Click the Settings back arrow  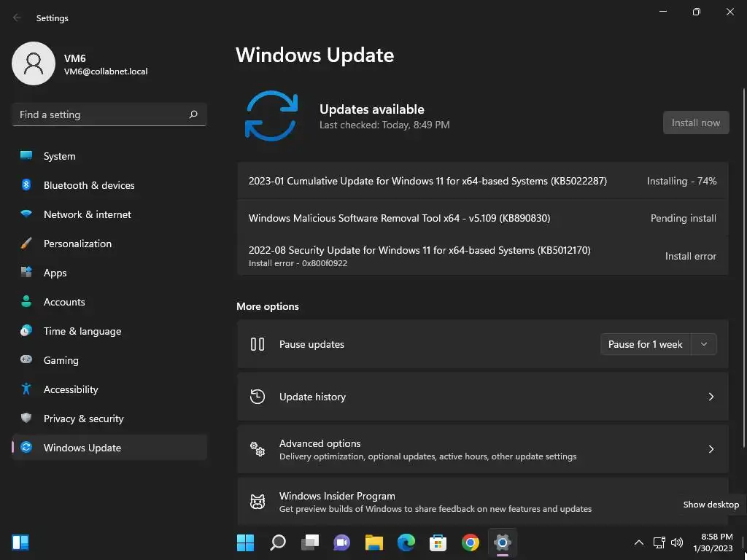pos(18,17)
